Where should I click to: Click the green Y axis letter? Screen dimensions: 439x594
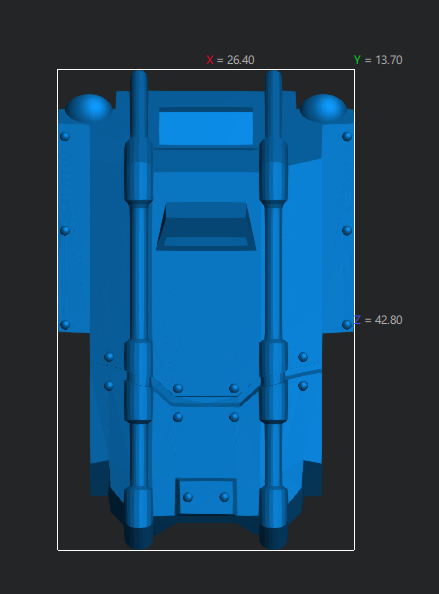(357, 60)
